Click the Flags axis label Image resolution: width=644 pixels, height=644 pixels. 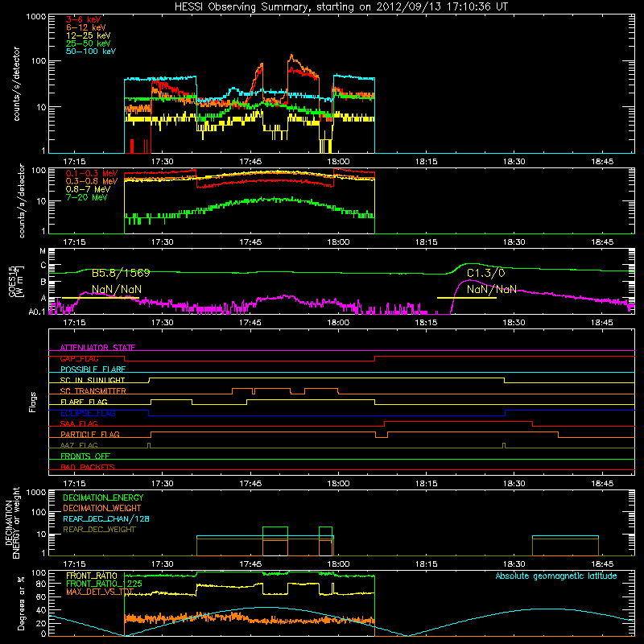coord(32,402)
